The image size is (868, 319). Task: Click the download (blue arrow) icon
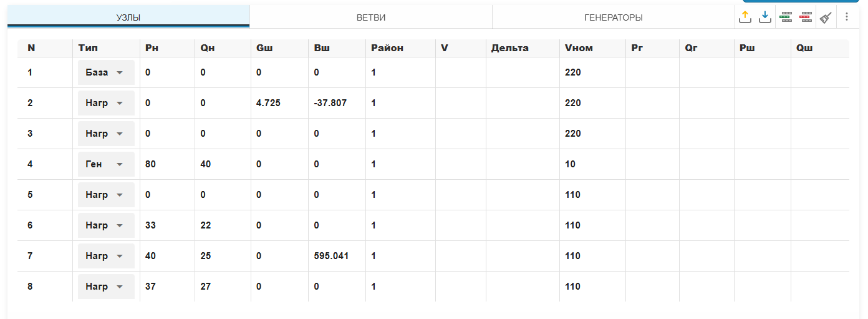(765, 17)
